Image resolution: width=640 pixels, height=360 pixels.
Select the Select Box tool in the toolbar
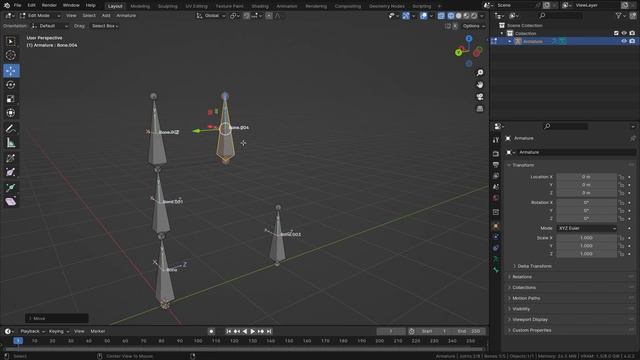pos(11,41)
